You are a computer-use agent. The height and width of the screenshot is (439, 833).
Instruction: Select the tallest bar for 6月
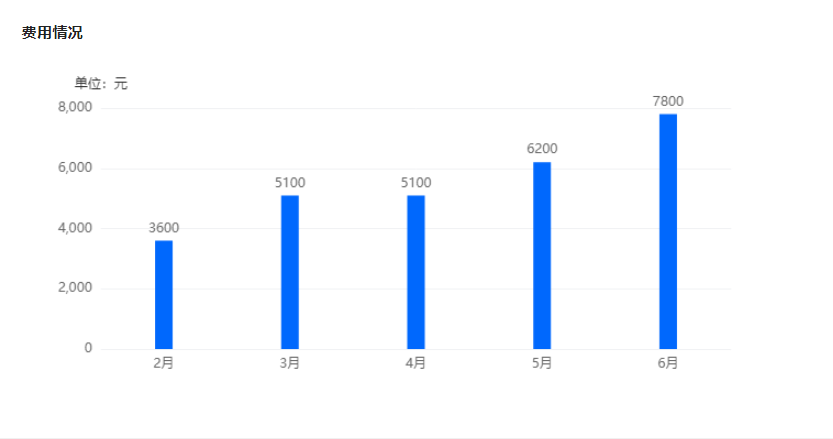668,232
